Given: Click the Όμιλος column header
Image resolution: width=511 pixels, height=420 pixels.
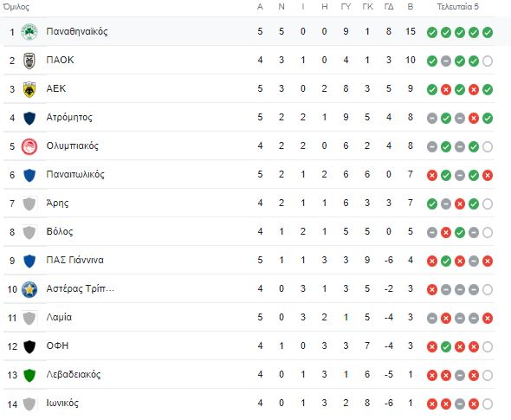Looking at the screenshot, I should pyautogui.click(x=16, y=7).
